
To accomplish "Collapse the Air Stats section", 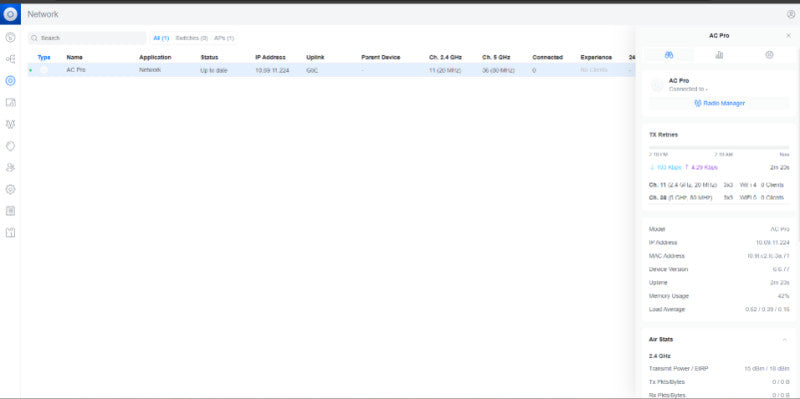I will 784,339.
